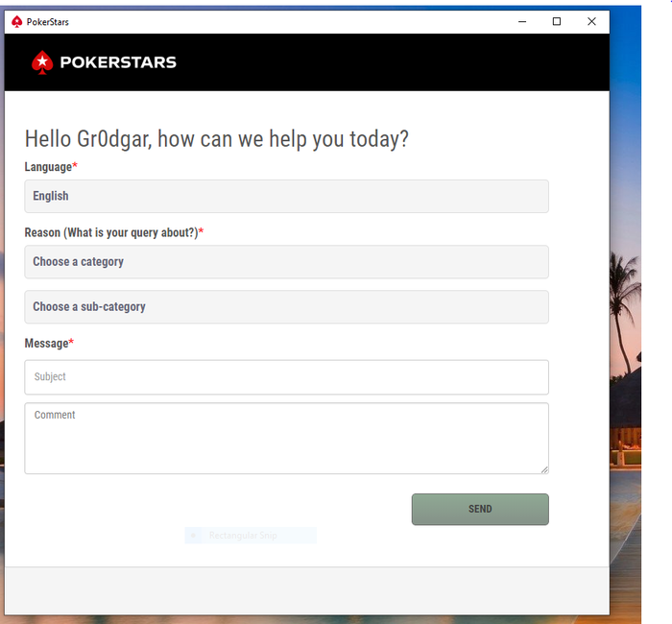Image resolution: width=672 pixels, height=624 pixels.
Task: Click the Reason query label text
Action: [x=113, y=232]
